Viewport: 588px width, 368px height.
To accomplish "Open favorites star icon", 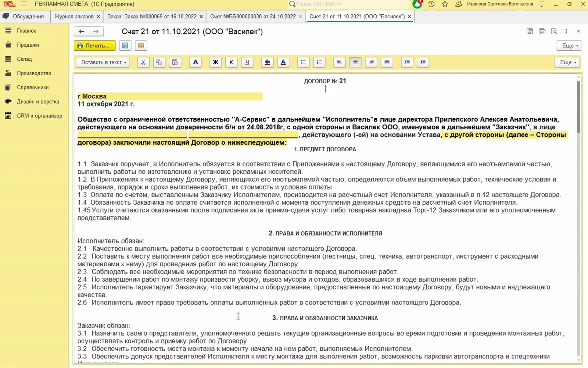I will 445,4.
